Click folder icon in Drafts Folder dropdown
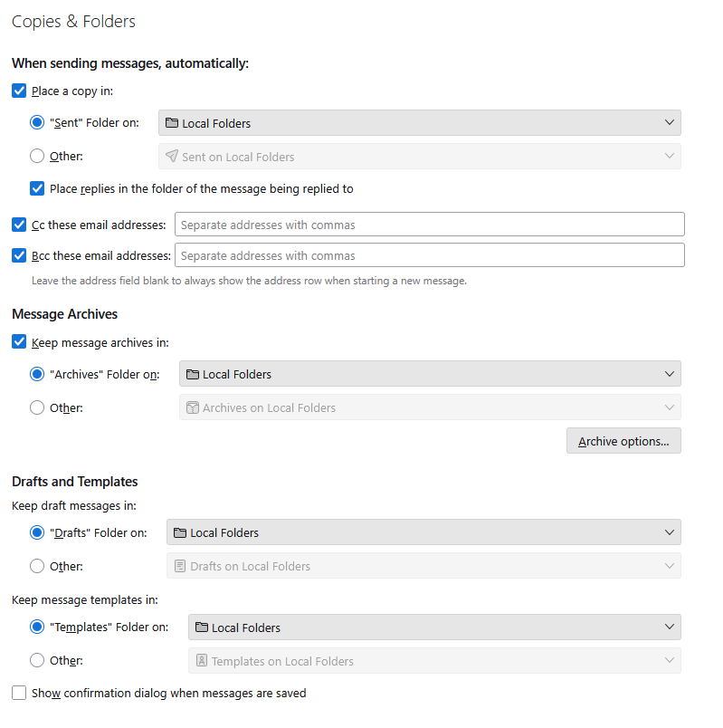 179,532
